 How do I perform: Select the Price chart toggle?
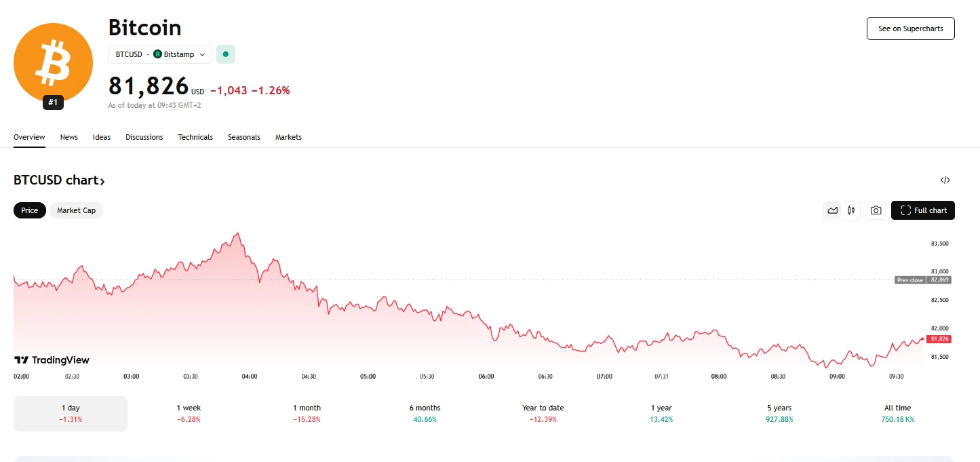pos(30,210)
